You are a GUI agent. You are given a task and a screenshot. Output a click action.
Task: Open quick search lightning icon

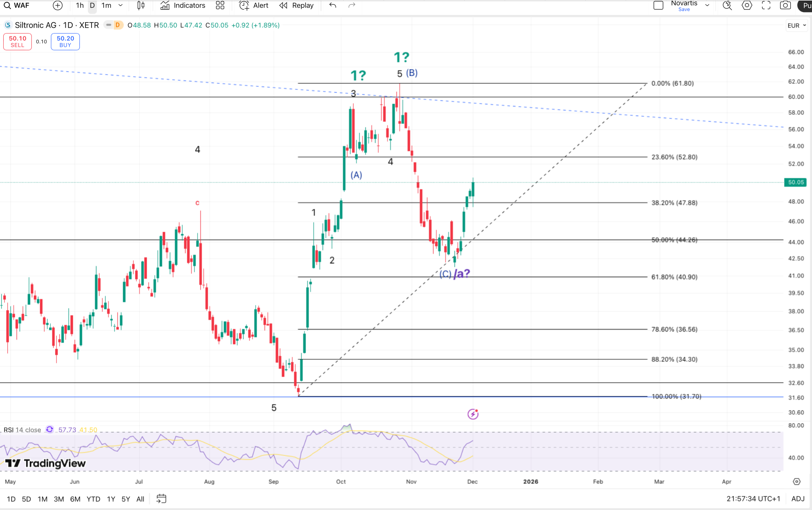point(727,6)
